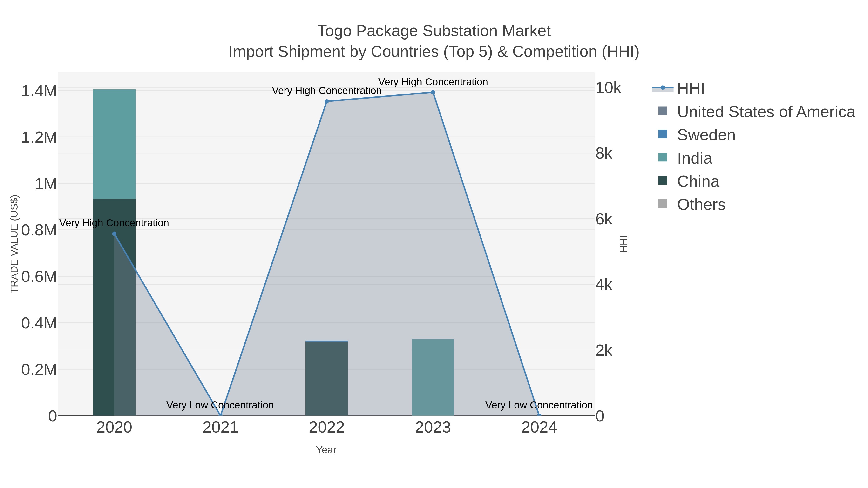
Task: Click the 2022 HHI data point
Action: 326,101
